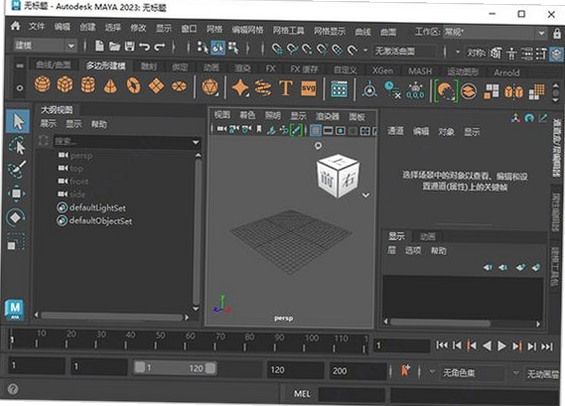The image size is (565, 406).
Task: Open the 无激活曲面 live surface field
Action: pyautogui.click(x=404, y=51)
